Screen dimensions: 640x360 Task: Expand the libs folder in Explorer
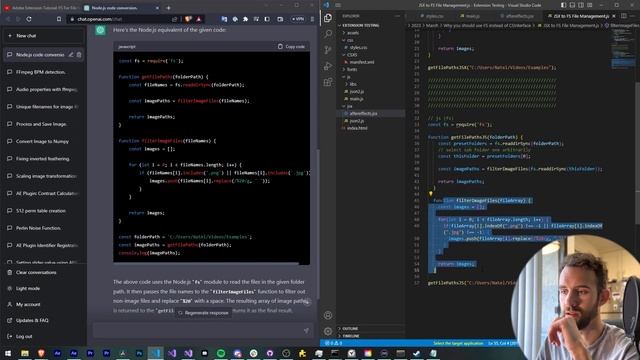(x=353, y=84)
